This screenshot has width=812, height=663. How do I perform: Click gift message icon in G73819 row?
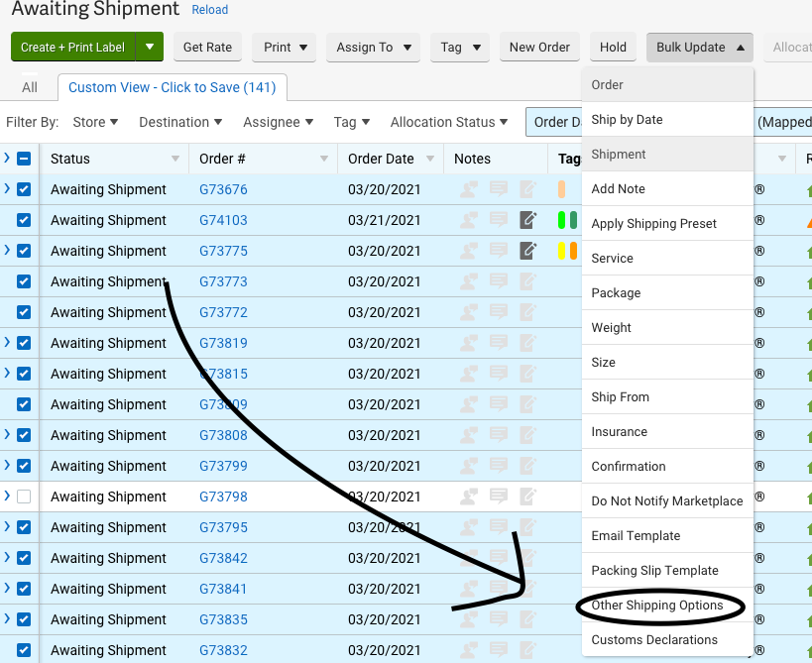[499, 343]
